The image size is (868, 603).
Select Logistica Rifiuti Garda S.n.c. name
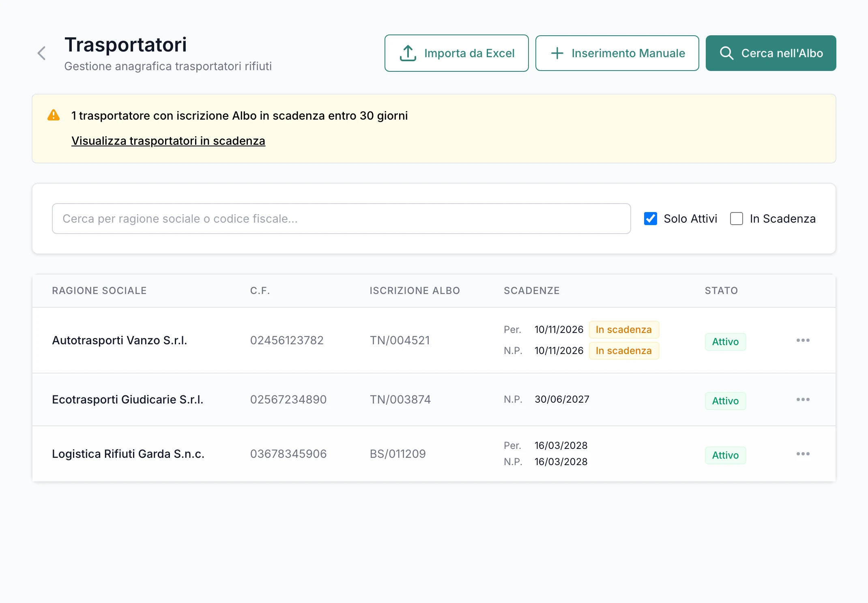[128, 454]
